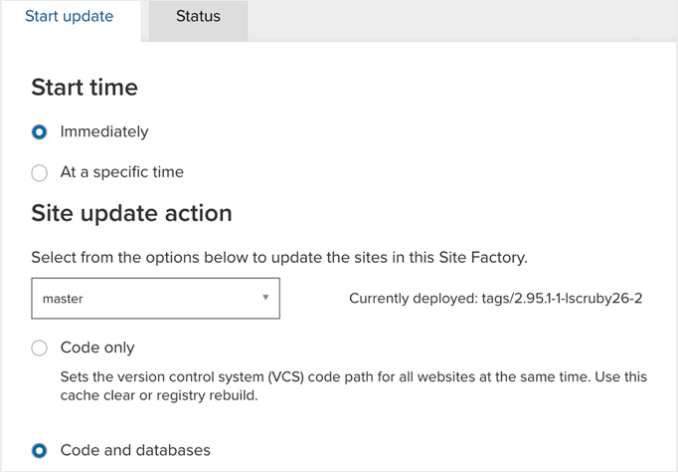Click the 'Currently deployed' text

[x=406, y=298]
